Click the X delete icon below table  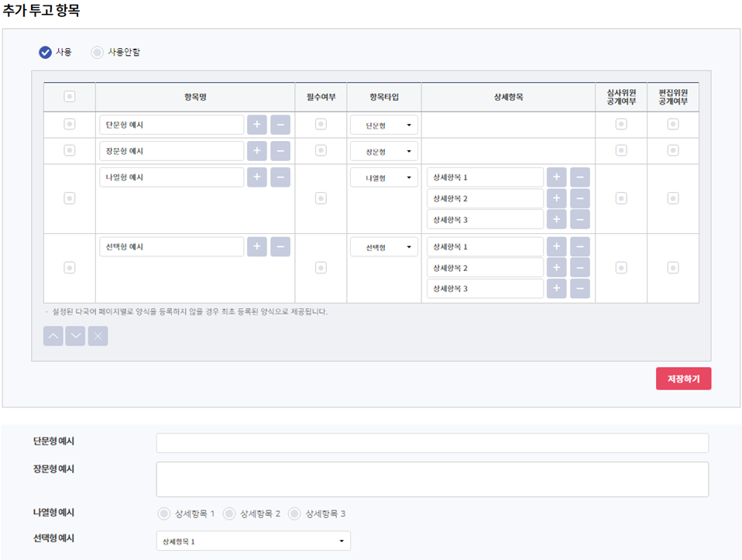coord(98,336)
